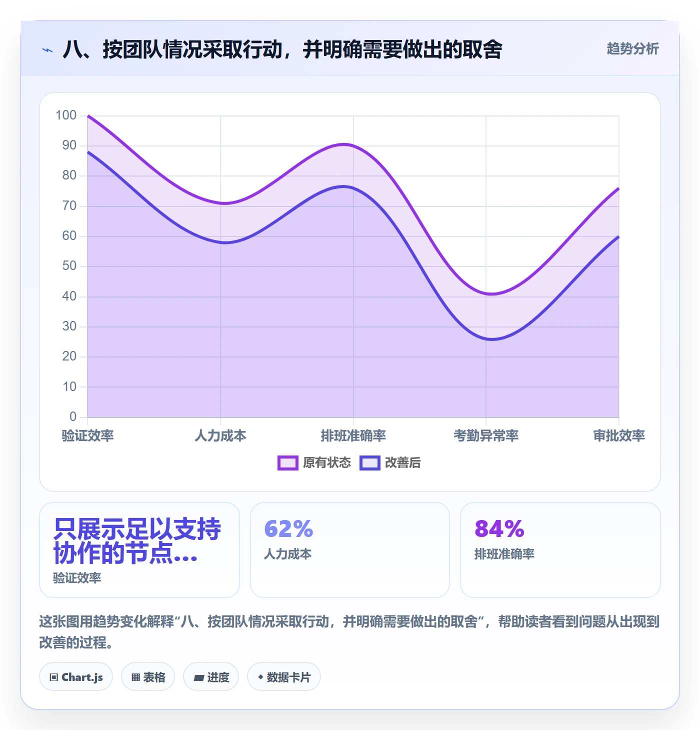Click the 排班准确率 caption under 84%

(x=504, y=554)
